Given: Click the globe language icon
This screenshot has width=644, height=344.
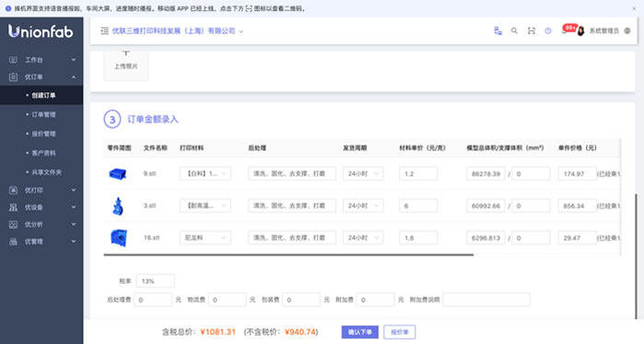Looking at the screenshot, I should (x=627, y=30).
